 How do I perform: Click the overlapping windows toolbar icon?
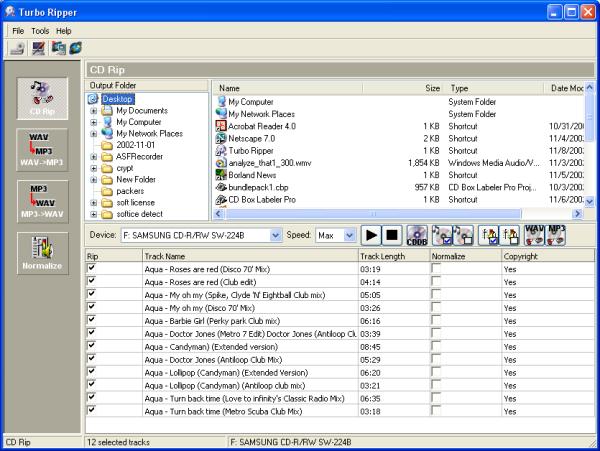[x=59, y=48]
